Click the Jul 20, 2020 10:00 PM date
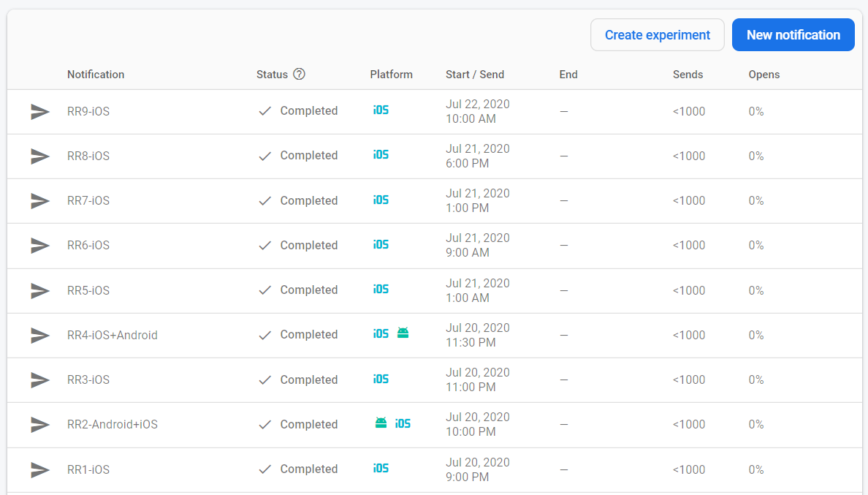The width and height of the screenshot is (868, 495). pyautogui.click(x=478, y=425)
